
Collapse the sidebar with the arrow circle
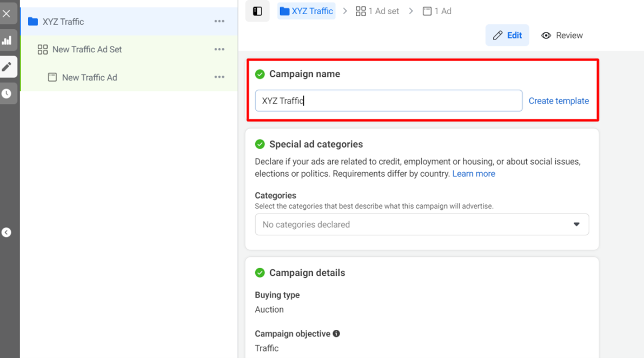pyautogui.click(x=6, y=233)
